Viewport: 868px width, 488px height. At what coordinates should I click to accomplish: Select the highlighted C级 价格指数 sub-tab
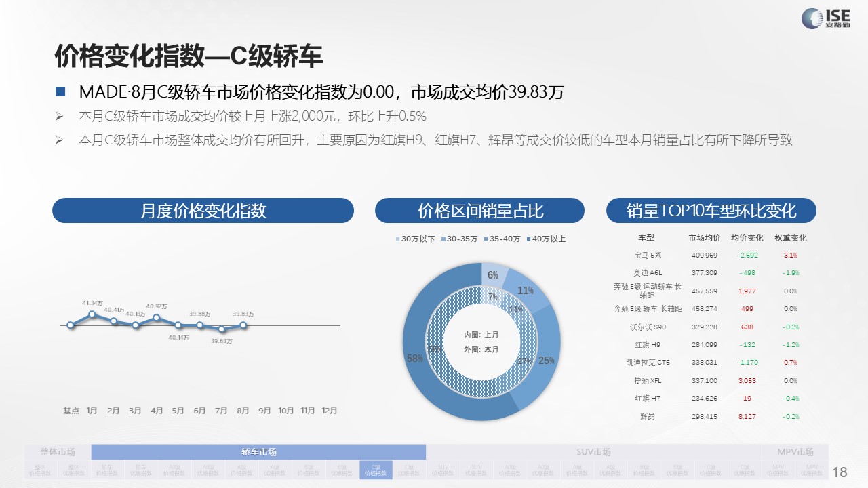click(376, 470)
